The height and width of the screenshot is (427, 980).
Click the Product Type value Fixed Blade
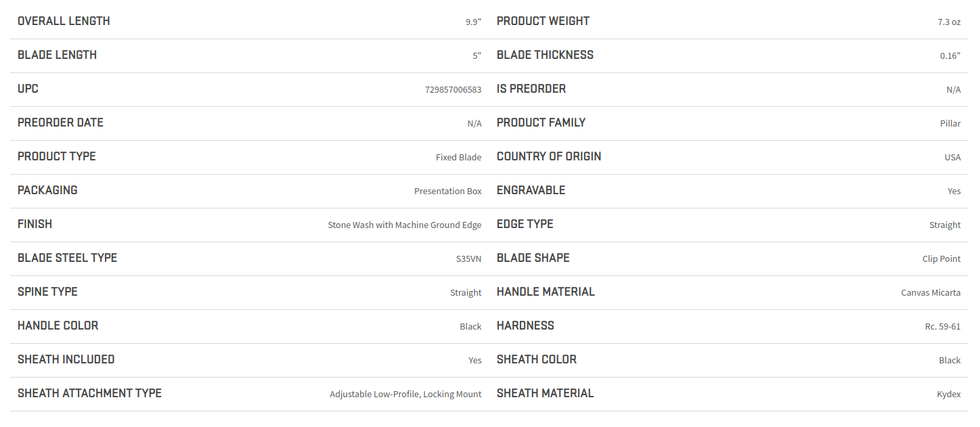[459, 157]
